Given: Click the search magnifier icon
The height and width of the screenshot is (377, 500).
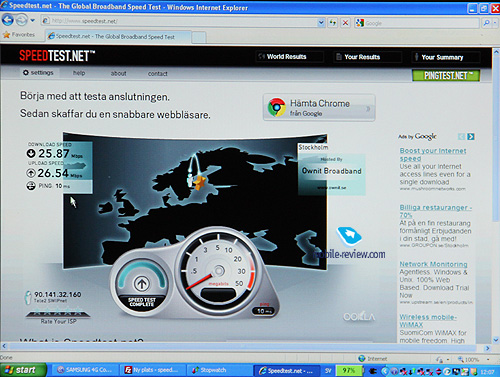Looking at the screenshot, I should point(486,23).
